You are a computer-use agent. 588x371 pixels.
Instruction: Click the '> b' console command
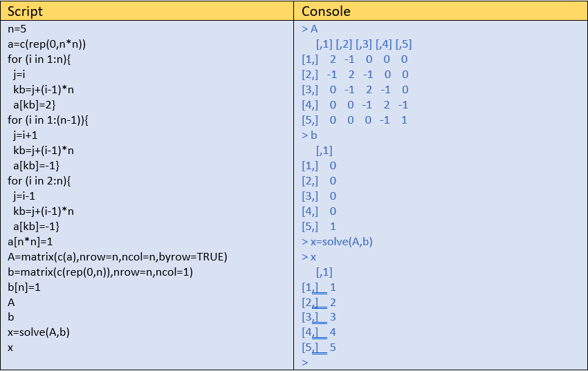309,135
